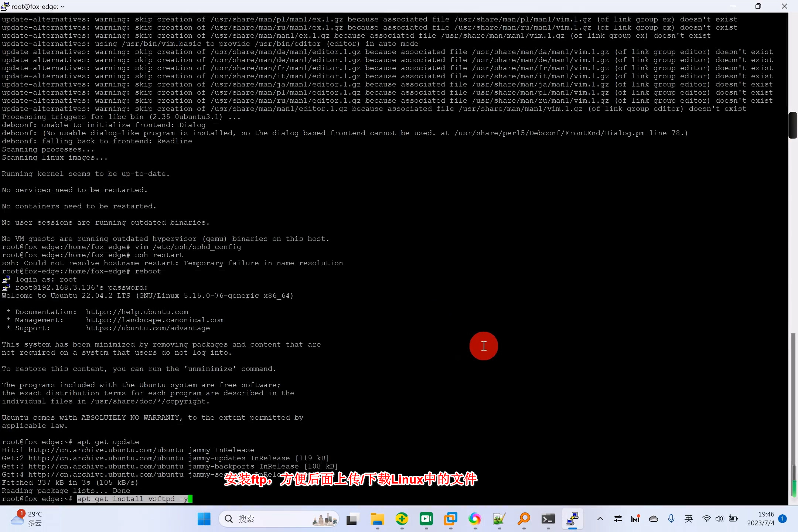798x532 pixels.
Task: Show hidden system tray icons
Action: (600, 519)
